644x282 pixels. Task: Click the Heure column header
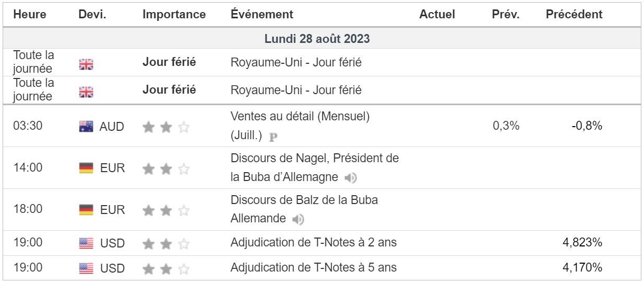click(x=30, y=15)
